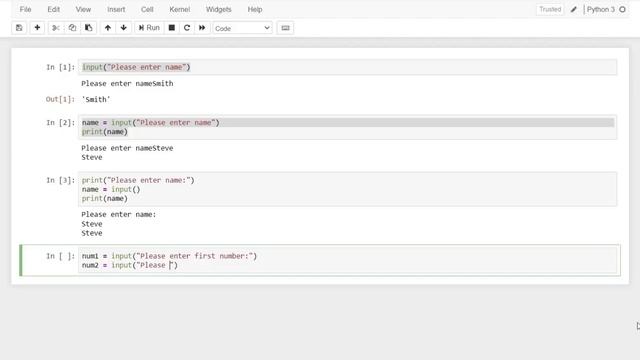Click the Trusted notebook indicator
This screenshot has height=360, width=640.
coord(550,9)
